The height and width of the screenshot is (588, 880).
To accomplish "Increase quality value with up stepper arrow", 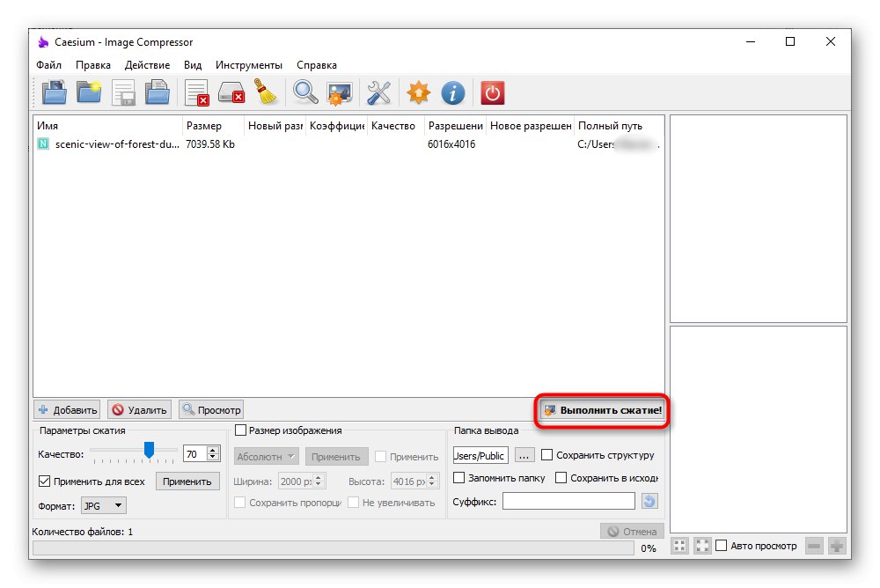I will tap(213, 450).
